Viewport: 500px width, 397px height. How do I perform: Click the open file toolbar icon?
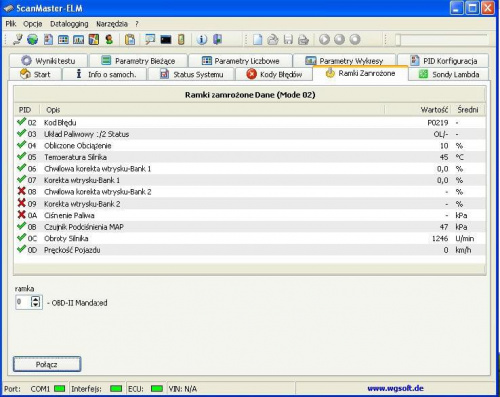[273, 39]
